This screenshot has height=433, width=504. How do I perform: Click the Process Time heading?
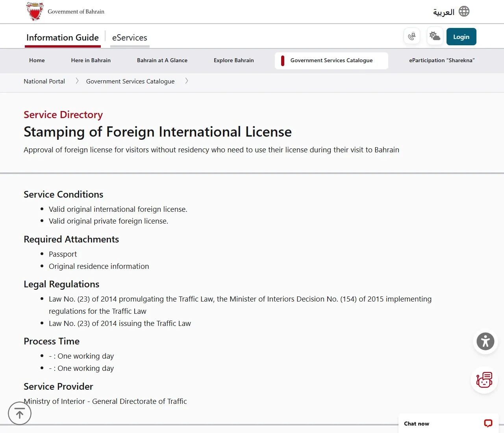click(52, 341)
